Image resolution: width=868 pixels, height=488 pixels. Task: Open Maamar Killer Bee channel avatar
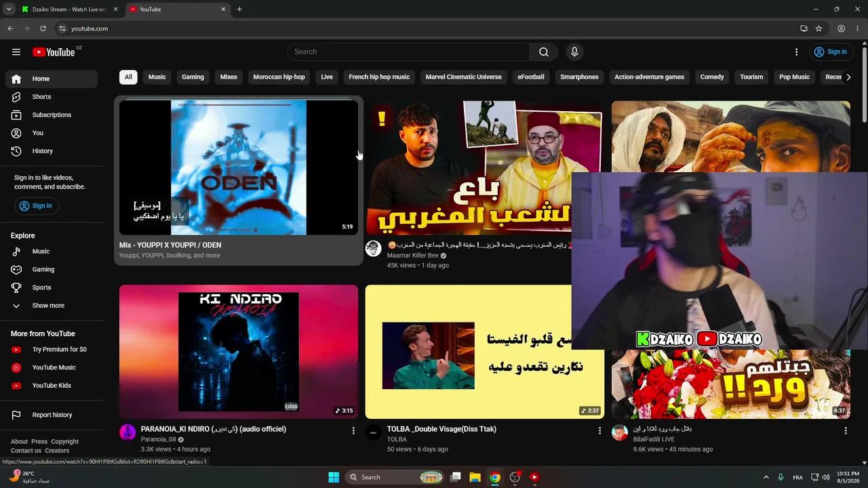click(x=374, y=248)
